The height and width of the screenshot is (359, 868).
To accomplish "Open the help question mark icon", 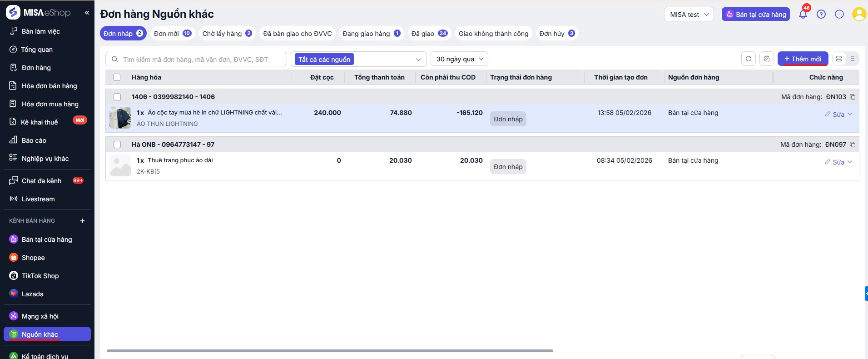I will [821, 14].
